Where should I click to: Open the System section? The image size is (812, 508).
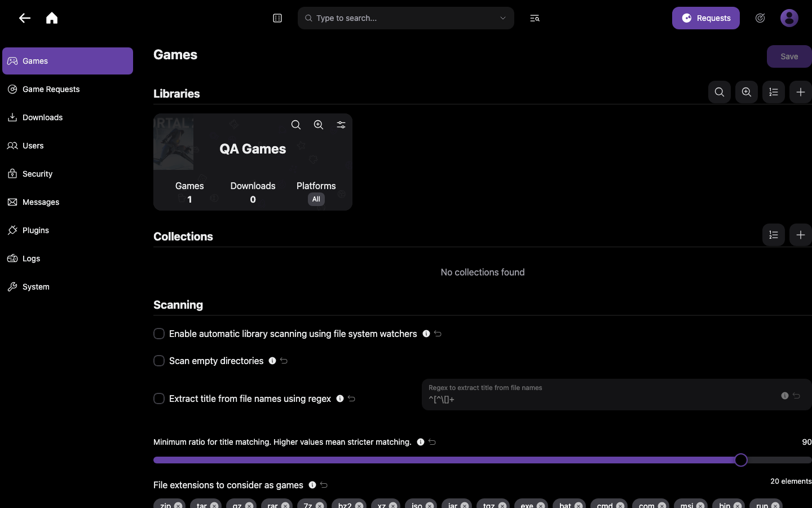tap(68, 287)
